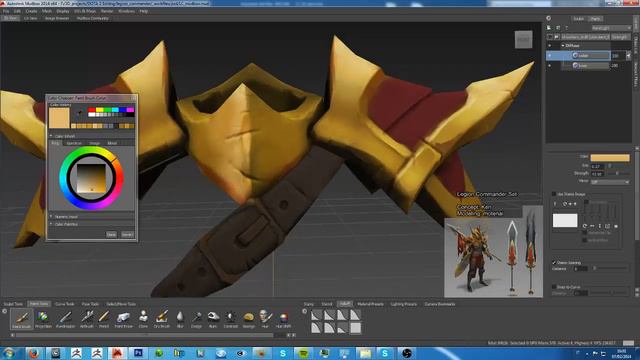Click the eyedropper in Color Chooser
Image resolution: width=640 pixels, height=360 pixels.
click(80, 112)
